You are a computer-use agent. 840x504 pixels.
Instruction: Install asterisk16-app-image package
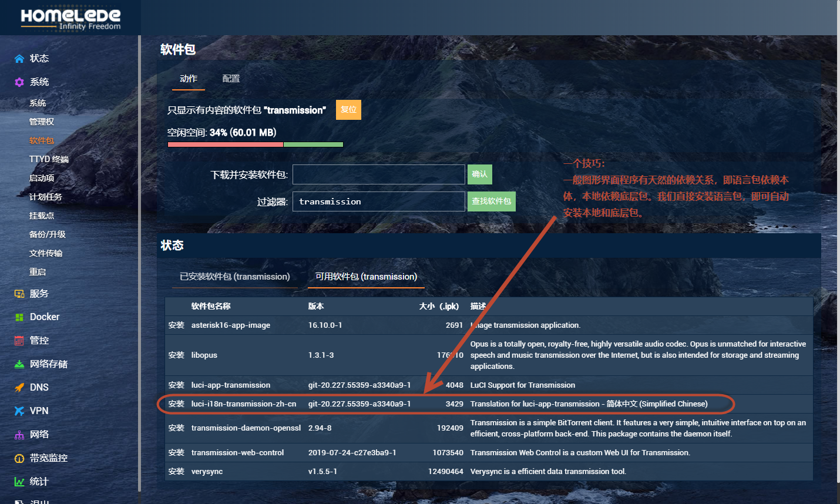(176, 325)
